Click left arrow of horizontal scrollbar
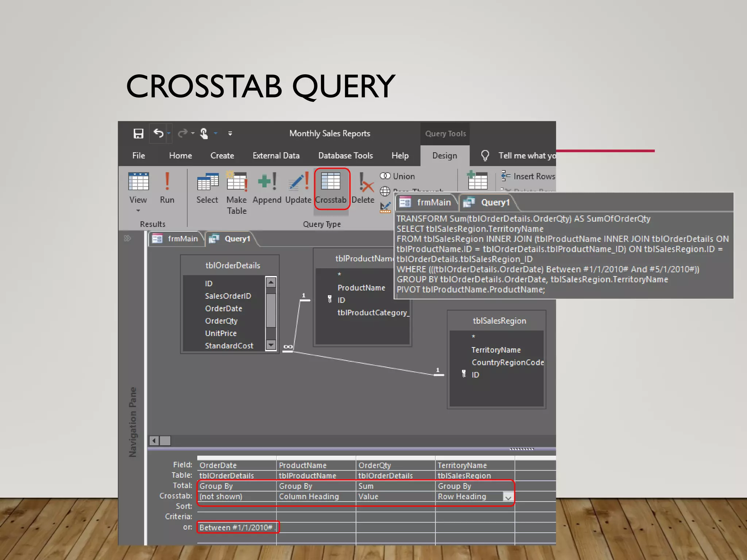Screen dimensions: 747x560 click(154, 441)
